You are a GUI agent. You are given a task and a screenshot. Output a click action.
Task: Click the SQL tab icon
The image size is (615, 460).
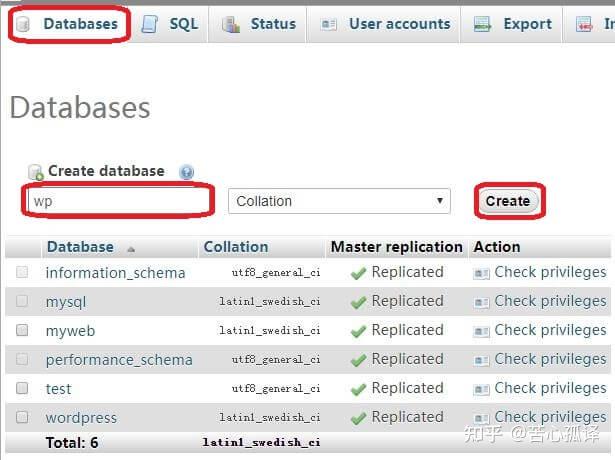(x=150, y=24)
